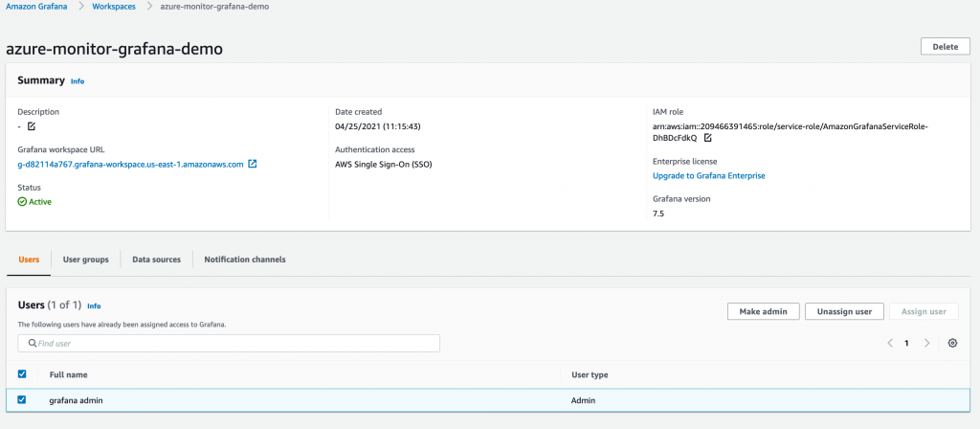This screenshot has height=429, width=980.
Task: Open the Data sources tab
Action: coord(156,260)
